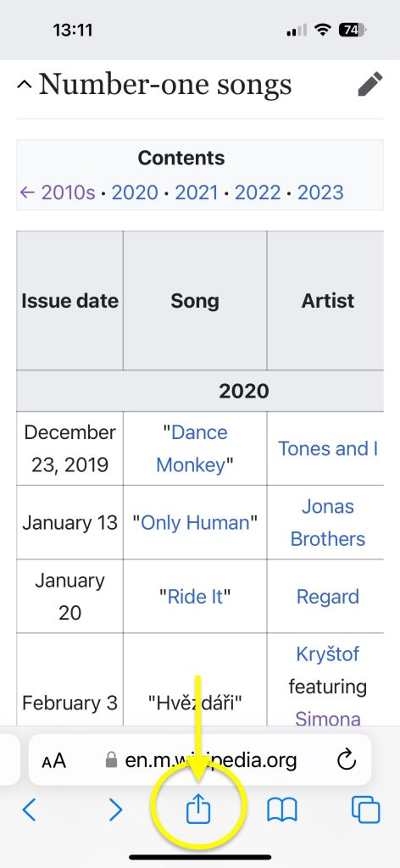Viewport: 400px width, 868px height.
Task: Go forward with the right arrow
Action: pos(115,810)
